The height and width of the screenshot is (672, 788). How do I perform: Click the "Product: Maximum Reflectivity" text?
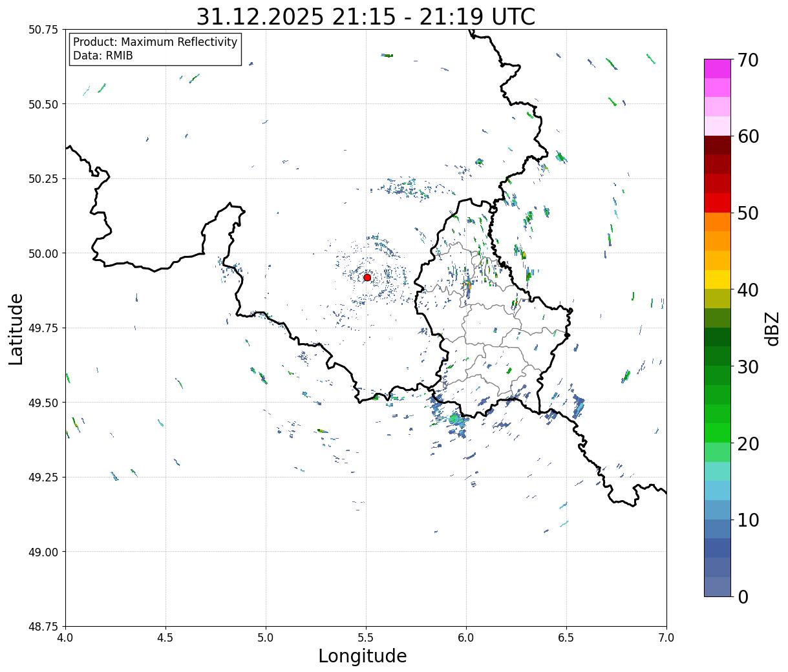point(155,42)
